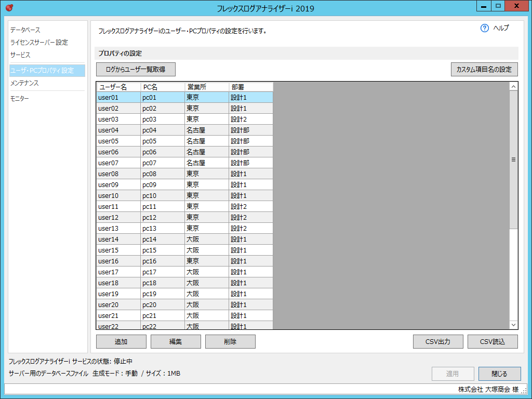Close the dialog with 閉じる
Image resolution: width=532 pixels, height=399 pixels.
pyautogui.click(x=499, y=374)
